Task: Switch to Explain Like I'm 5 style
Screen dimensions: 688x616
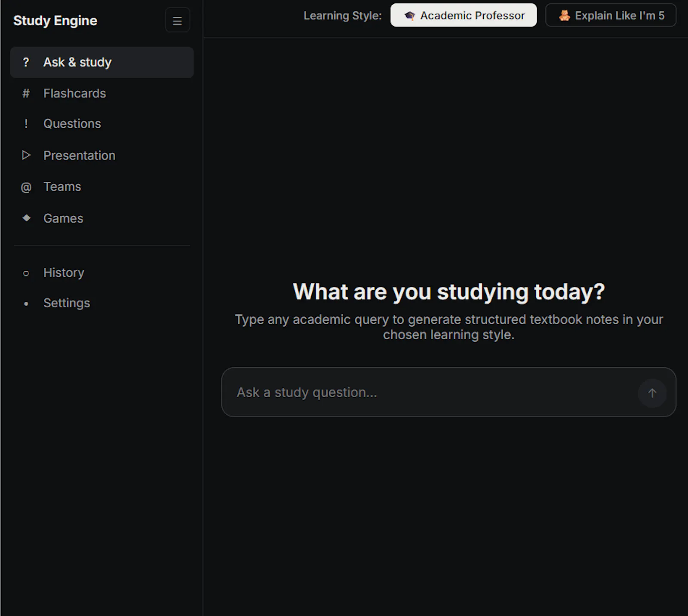Action: [x=611, y=15]
